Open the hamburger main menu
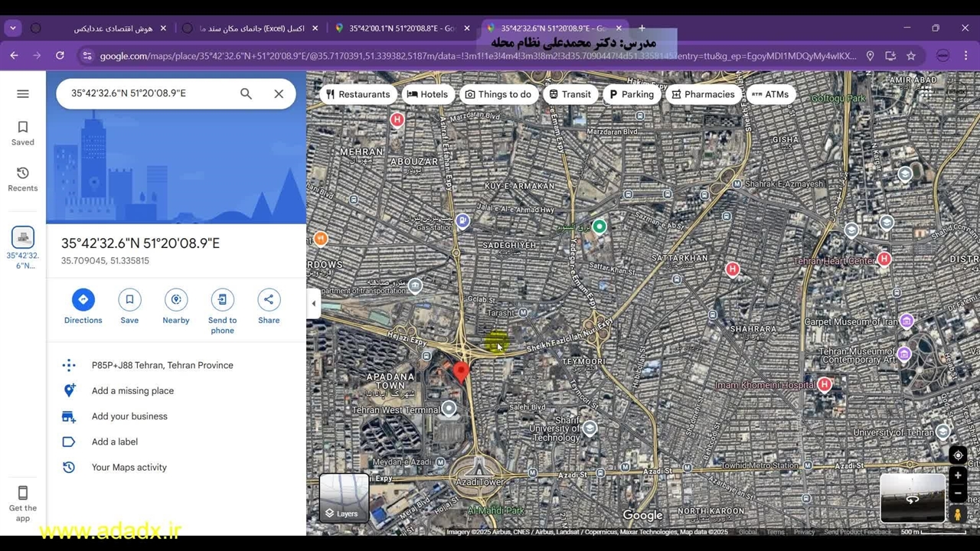980x551 pixels. click(x=23, y=93)
